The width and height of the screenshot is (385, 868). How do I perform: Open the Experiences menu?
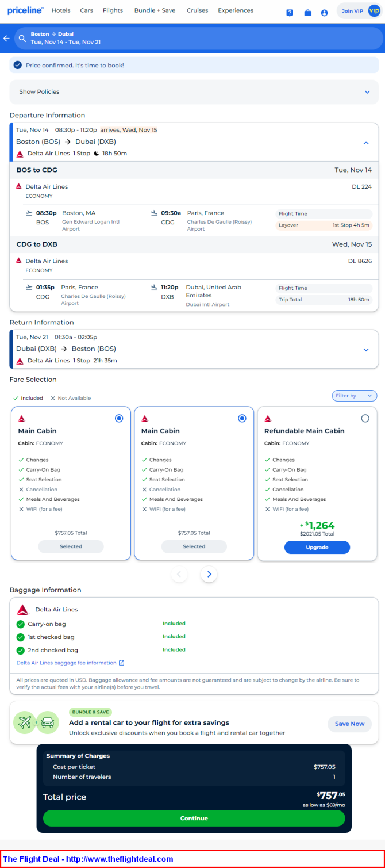tap(236, 10)
